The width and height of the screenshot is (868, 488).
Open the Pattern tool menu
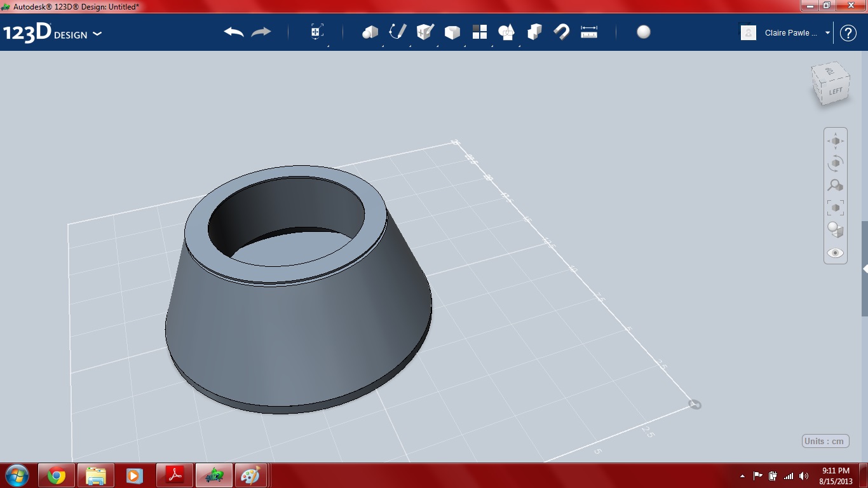point(480,32)
